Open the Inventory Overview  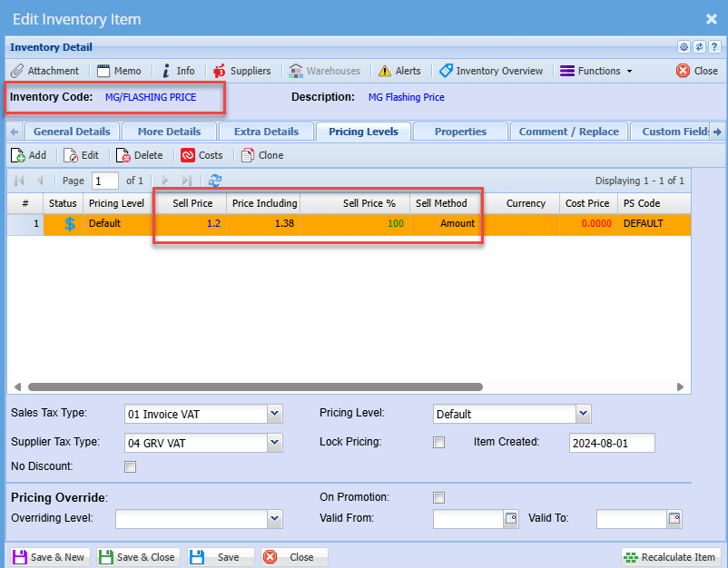click(x=491, y=71)
